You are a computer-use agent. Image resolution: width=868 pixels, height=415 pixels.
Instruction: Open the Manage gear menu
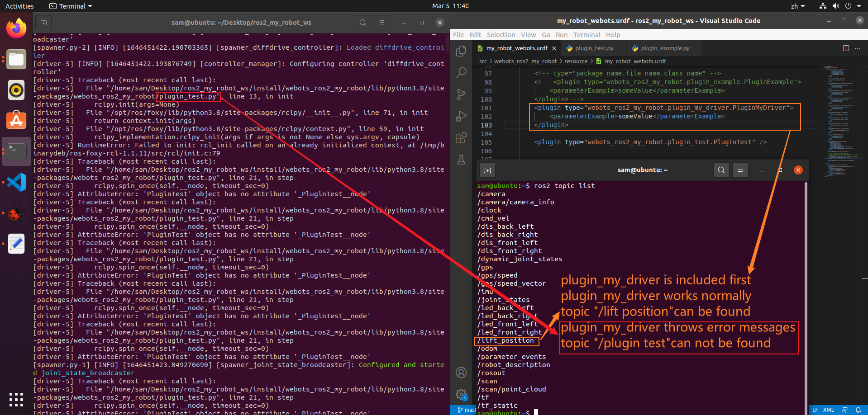461,394
